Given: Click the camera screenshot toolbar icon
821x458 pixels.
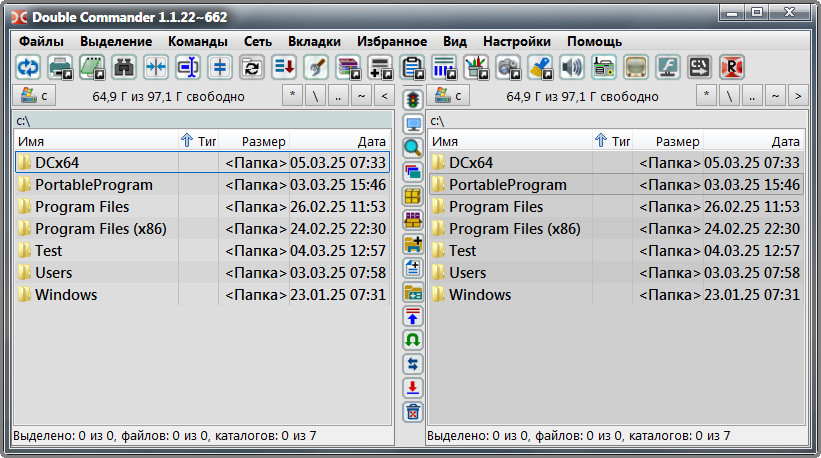Looking at the screenshot, I should pos(508,67).
